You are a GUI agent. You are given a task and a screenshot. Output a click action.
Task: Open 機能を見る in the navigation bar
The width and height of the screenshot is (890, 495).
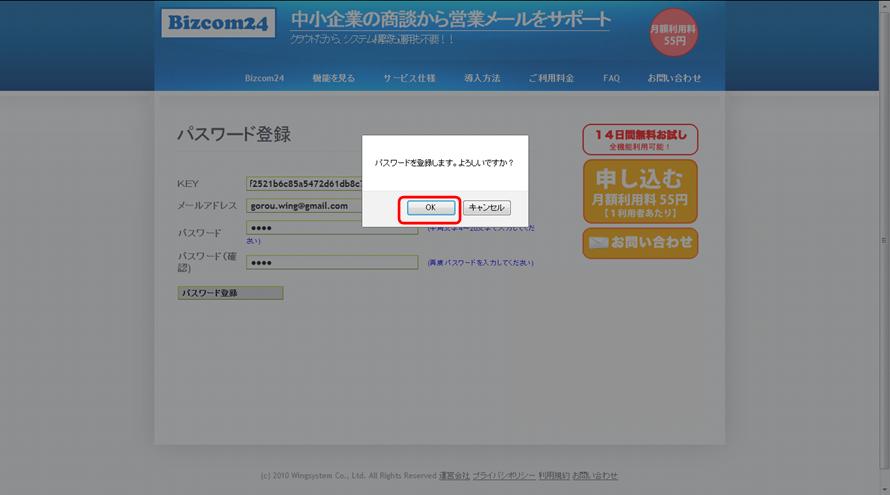click(x=333, y=78)
